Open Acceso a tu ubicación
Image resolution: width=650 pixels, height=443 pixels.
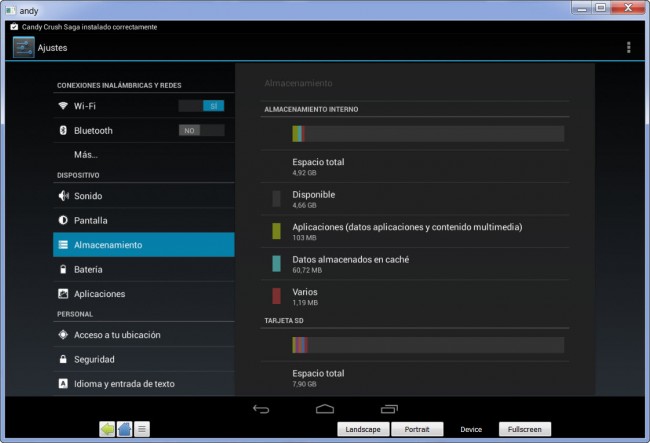coord(144,334)
